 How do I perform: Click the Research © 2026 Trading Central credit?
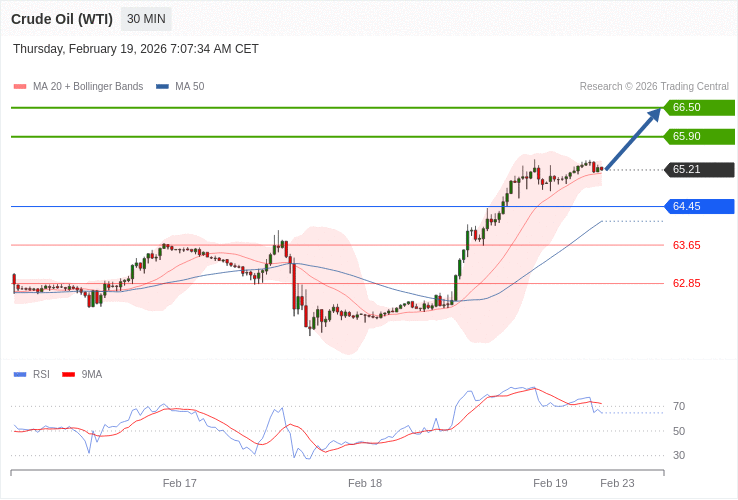(654, 86)
